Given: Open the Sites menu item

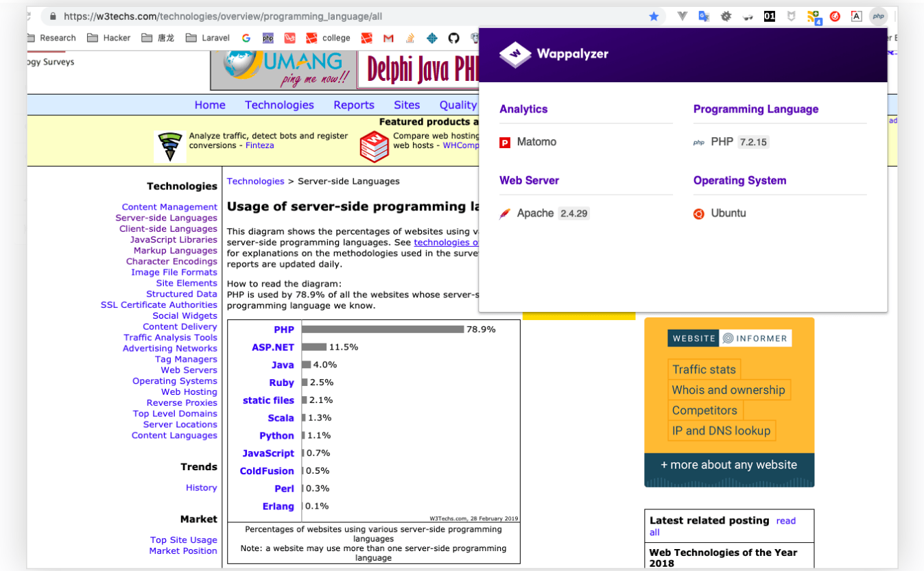Looking at the screenshot, I should pyautogui.click(x=407, y=105).
